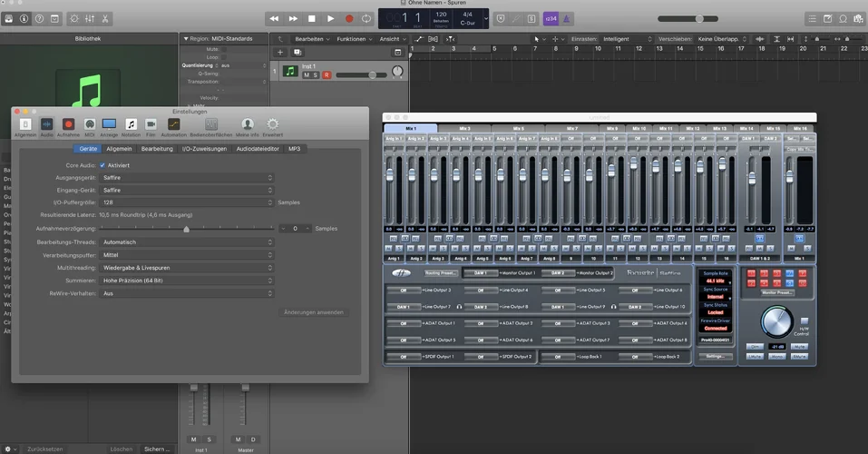The width and height of the screenshot is (868, 454).
Task: Click the Automation settings icon
Action: click(173, 125)
